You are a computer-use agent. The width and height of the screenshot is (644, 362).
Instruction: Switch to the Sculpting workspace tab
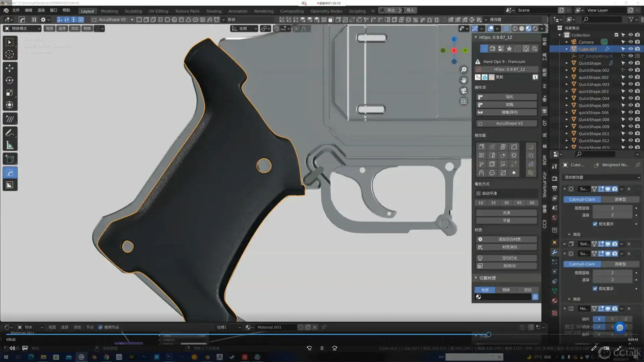(x=133, y=11)
